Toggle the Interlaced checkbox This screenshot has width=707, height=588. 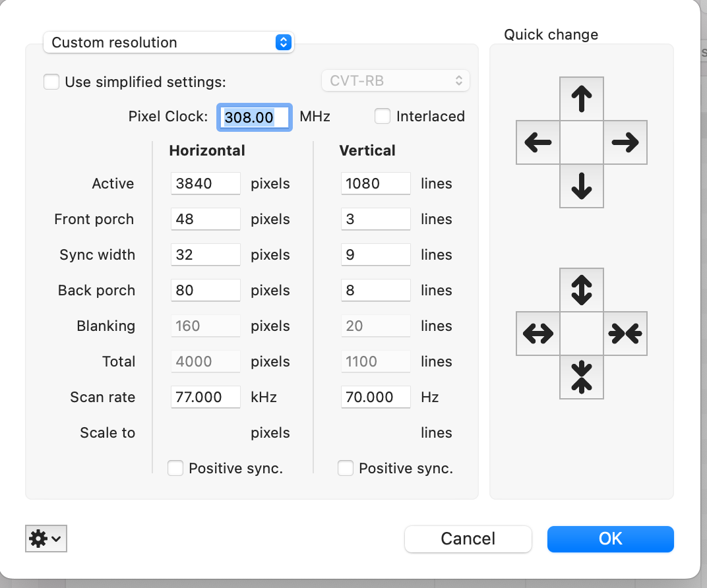pos(383,116)
